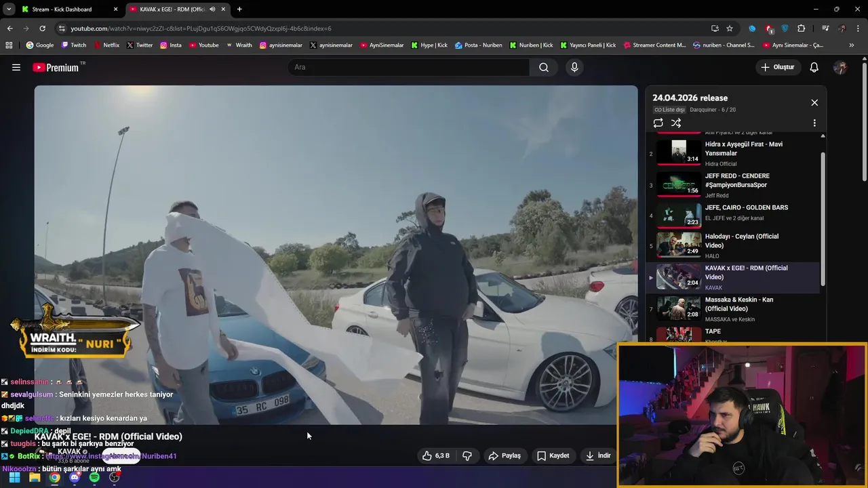The height and width of the screenshot is (488, 868).
Task: Open the account avatar menu
Action: [840, 67]
